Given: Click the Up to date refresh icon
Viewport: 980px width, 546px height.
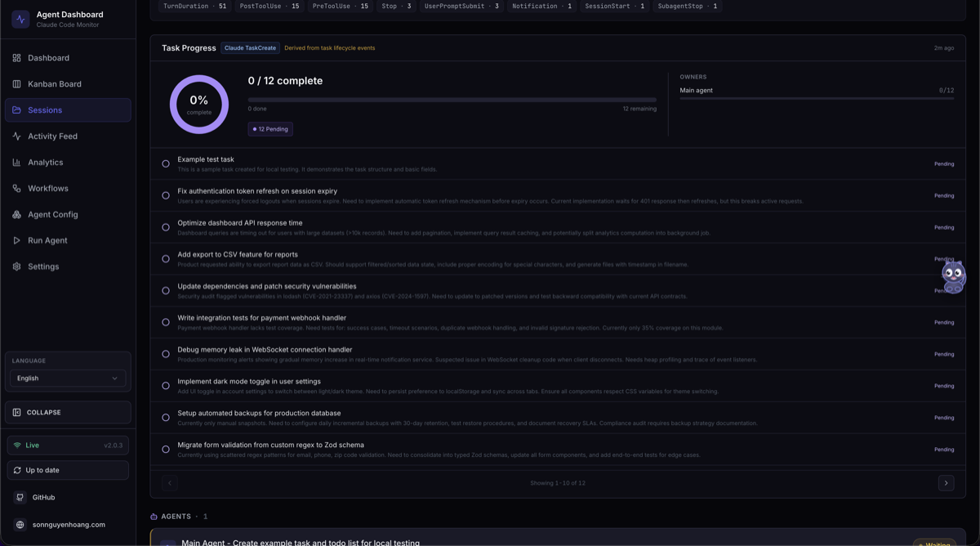Looking at the screenshot, I should click(x=17, y=471).
